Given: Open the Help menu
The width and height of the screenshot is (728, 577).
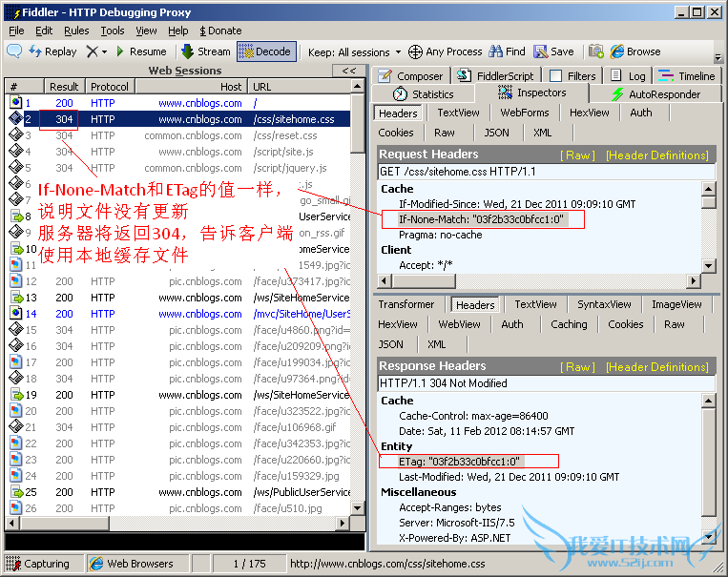Looking at the screenshot, I should (177, 31).
